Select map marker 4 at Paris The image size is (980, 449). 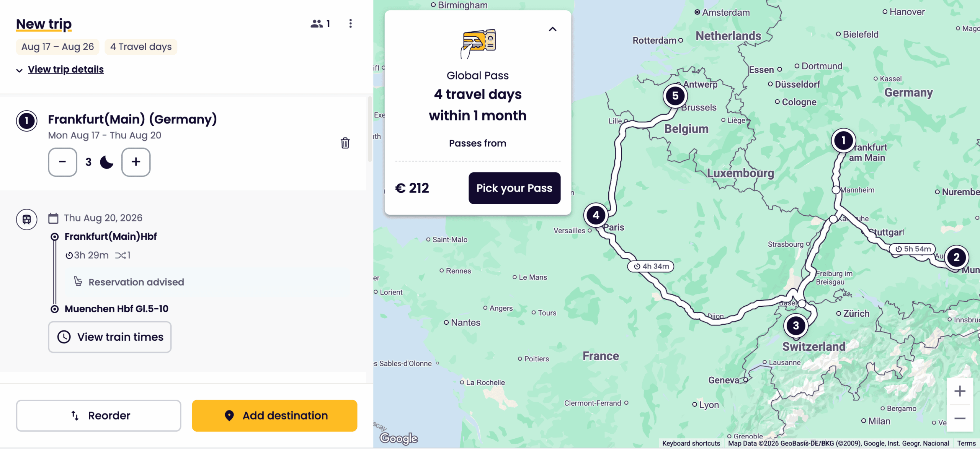596,215
